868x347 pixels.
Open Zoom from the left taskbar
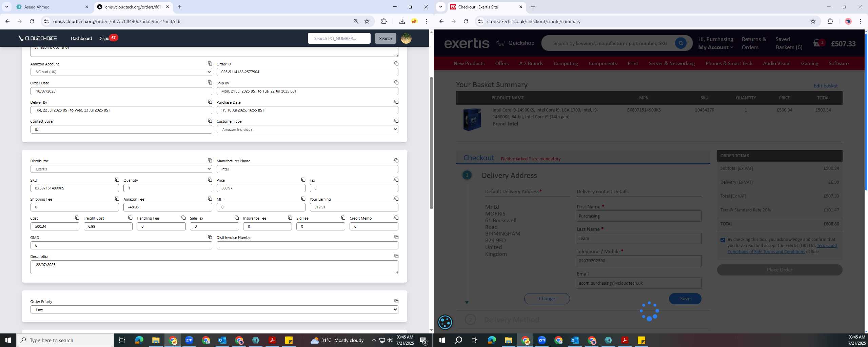(x=189, y=340)
